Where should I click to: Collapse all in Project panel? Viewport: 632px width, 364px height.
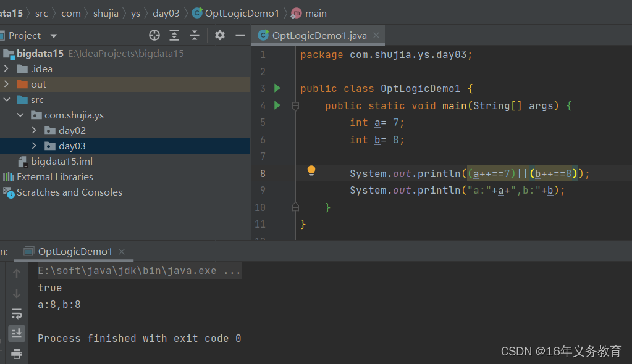(195, 35)
